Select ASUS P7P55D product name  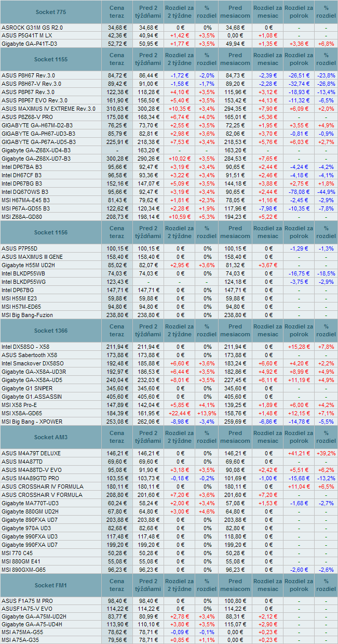point(19,248)
